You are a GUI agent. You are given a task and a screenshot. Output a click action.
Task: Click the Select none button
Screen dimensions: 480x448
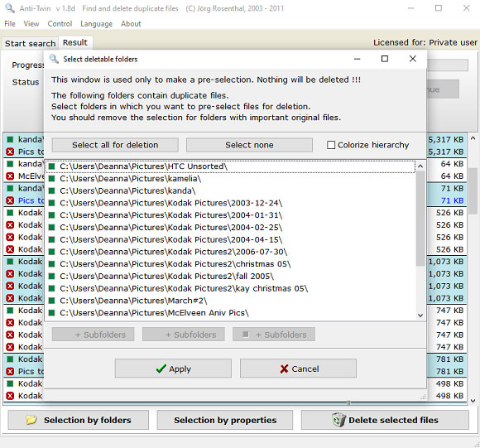249,145
